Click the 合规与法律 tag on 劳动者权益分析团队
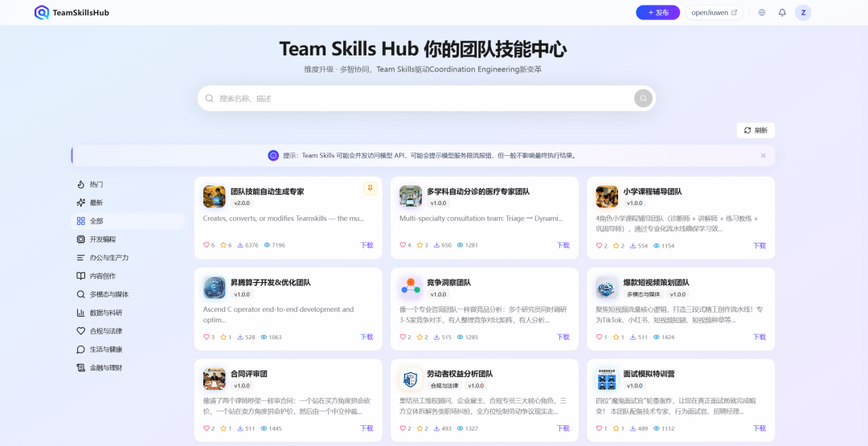The height and width of the screenshot is (446, 868). pos(444,386)
